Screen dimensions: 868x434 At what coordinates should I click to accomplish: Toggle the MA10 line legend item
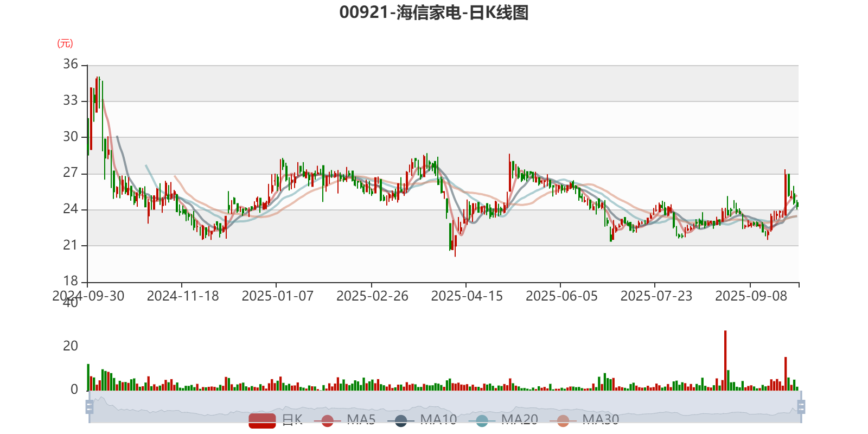pyautogui.click(x=422, y=420)
